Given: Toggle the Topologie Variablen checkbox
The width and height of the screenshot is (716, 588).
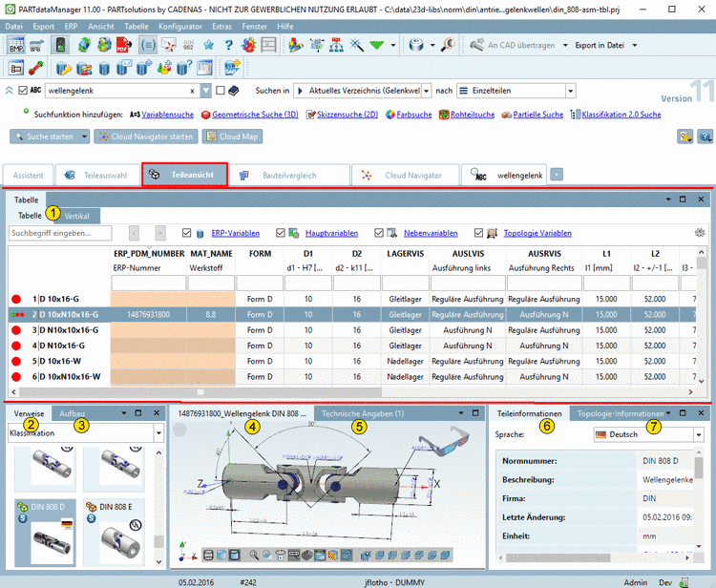Looking at the screenshot, I should coord(478,233).
